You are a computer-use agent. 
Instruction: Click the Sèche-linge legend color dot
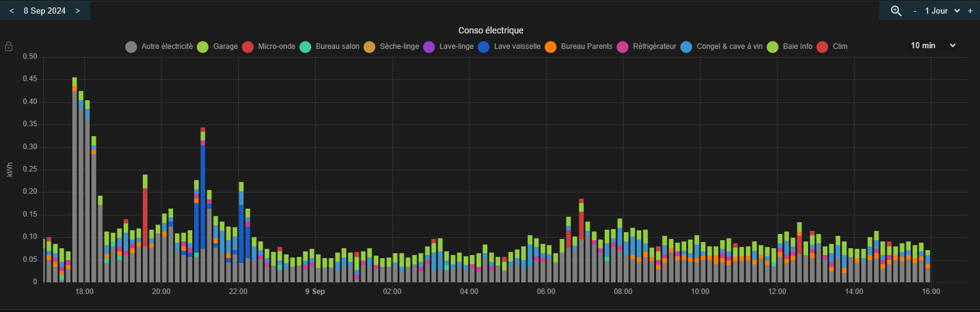369,46
